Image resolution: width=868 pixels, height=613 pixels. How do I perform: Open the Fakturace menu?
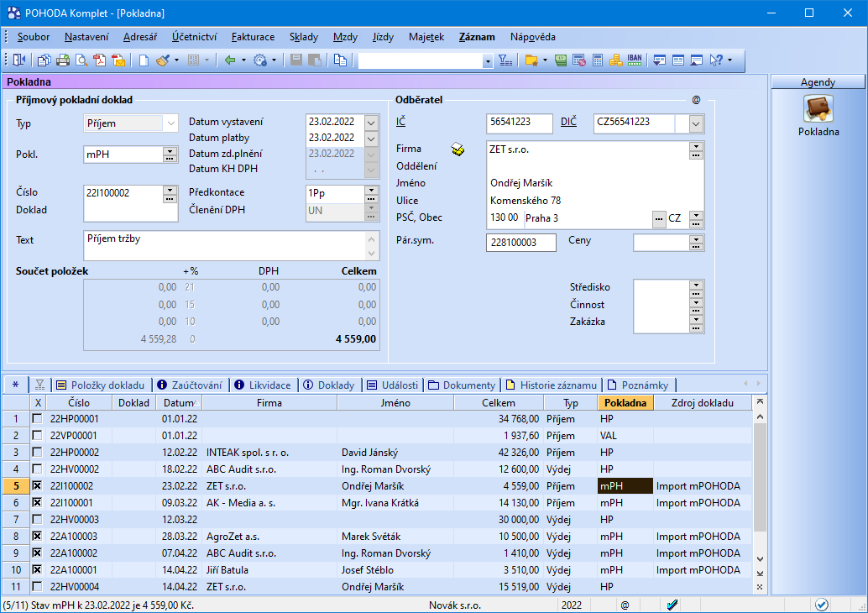point(253,37)
